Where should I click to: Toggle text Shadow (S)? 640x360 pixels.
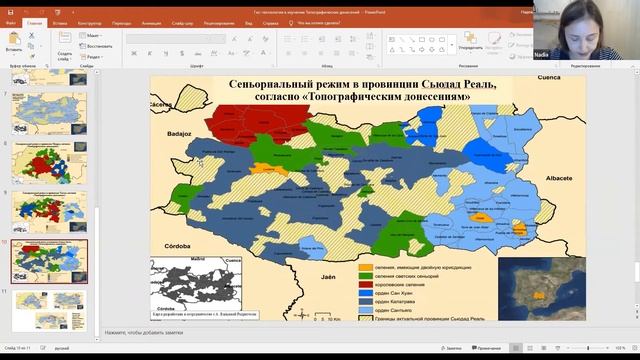(x=182, y=53)
